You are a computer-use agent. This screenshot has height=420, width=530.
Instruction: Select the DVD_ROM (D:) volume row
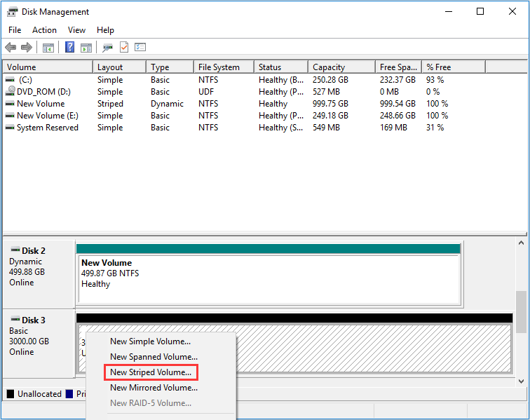(43, 92)
